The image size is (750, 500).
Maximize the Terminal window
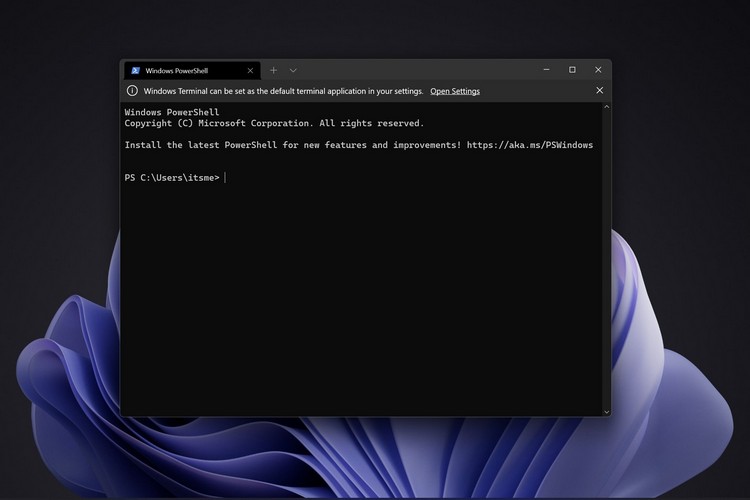click(x=572, y=70)
